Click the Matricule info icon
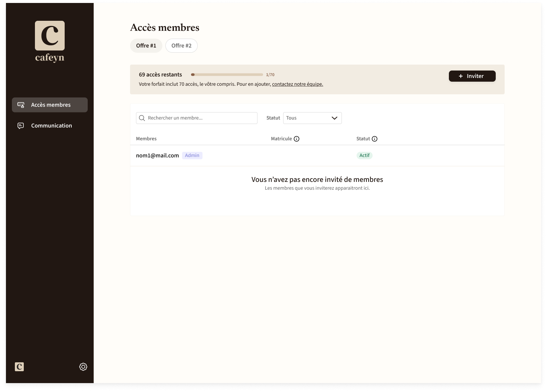547x392 pixels. click(x=297, y=139)
